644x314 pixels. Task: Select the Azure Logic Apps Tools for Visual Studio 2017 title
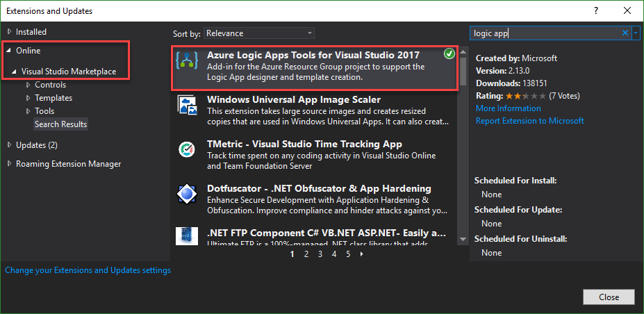(313, 55)
